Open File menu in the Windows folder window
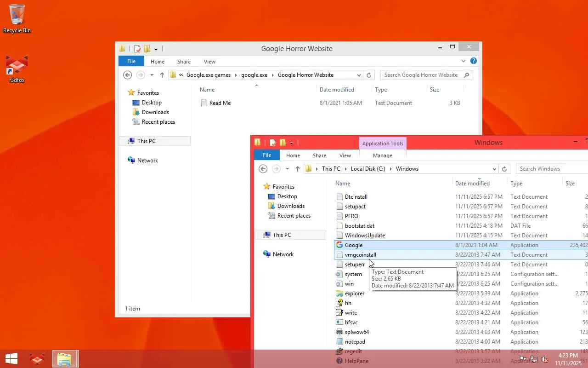588x368 pixels. (267, 155)
